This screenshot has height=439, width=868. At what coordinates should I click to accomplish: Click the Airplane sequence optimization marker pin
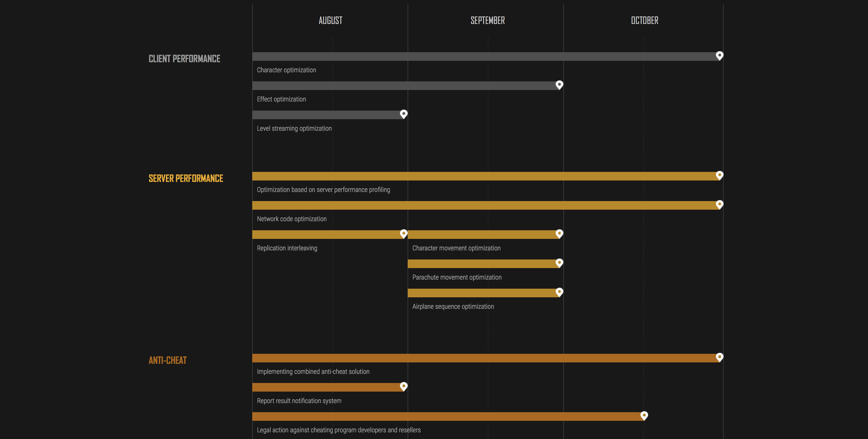pos(559,292)
